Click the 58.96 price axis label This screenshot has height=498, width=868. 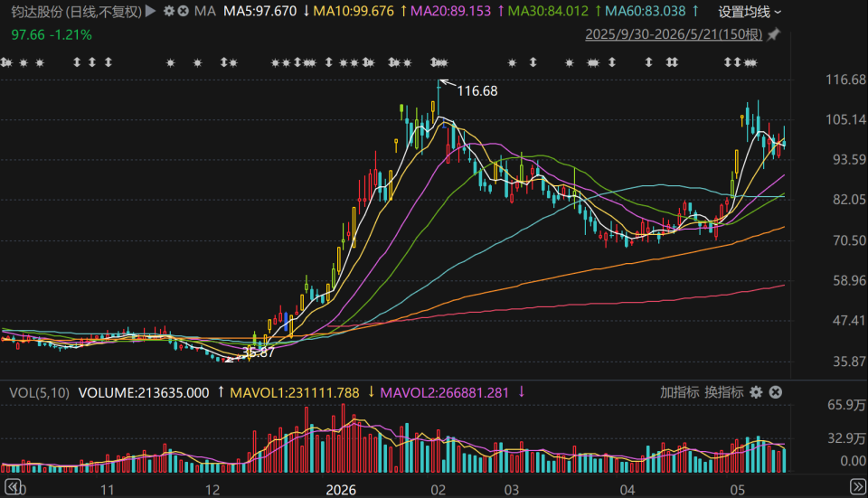pos(849,280)
